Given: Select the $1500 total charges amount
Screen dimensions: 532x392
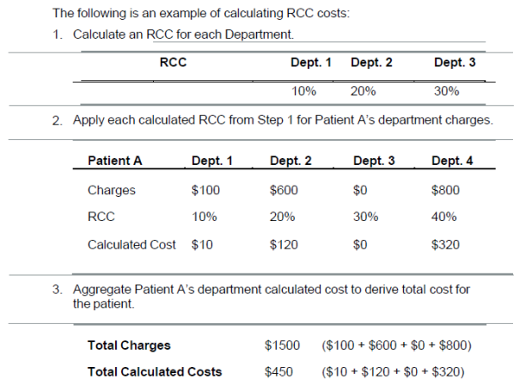Looking at the screenshot, I should click(282, 346).
